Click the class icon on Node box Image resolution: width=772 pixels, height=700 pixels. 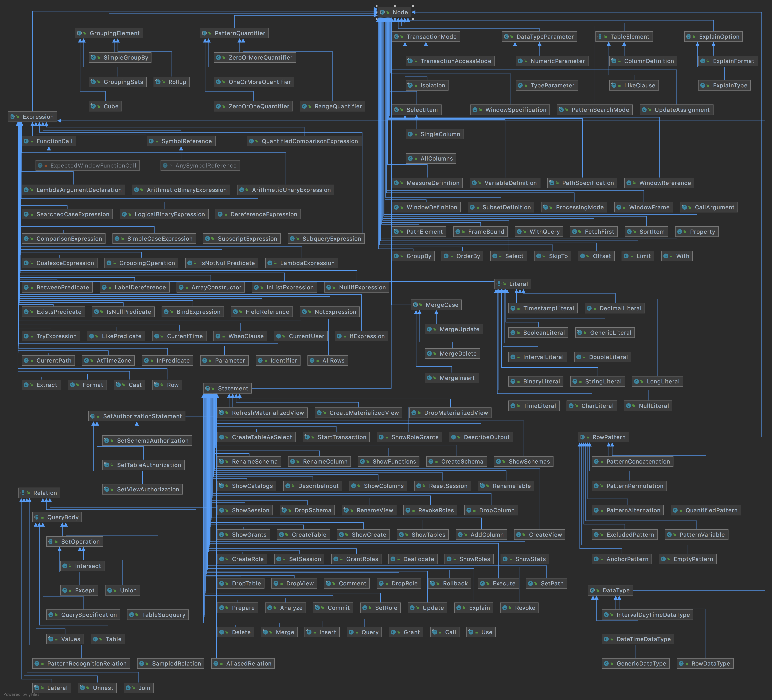pyautogui.click(x=383, y=12)
